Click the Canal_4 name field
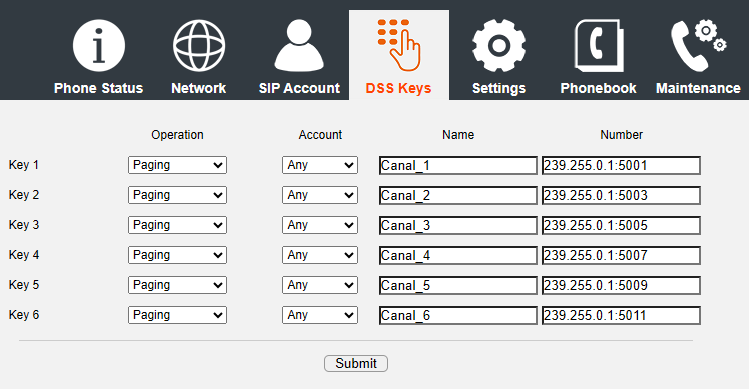This screenshot has height=389, width=749. pyautogui.click(x=458, y=256)
